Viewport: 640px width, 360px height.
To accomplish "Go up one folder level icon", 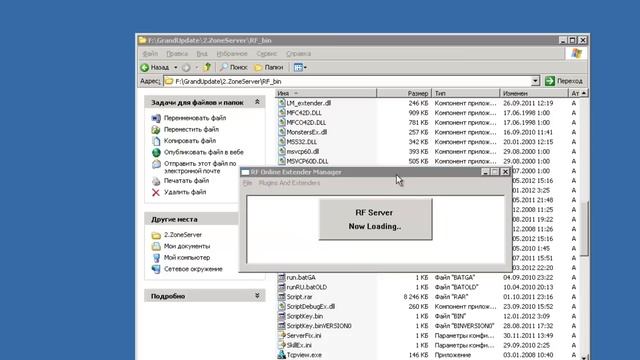I will [207, 67].
